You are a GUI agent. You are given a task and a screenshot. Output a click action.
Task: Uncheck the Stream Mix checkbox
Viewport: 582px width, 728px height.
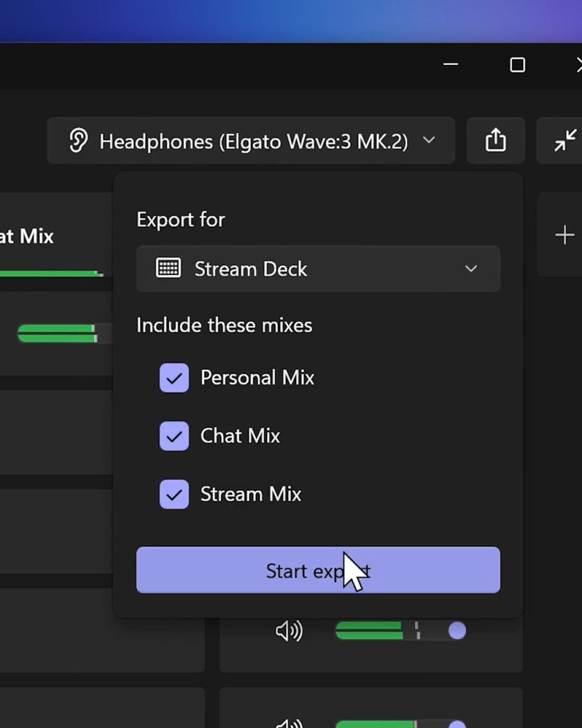pos(174,494)
